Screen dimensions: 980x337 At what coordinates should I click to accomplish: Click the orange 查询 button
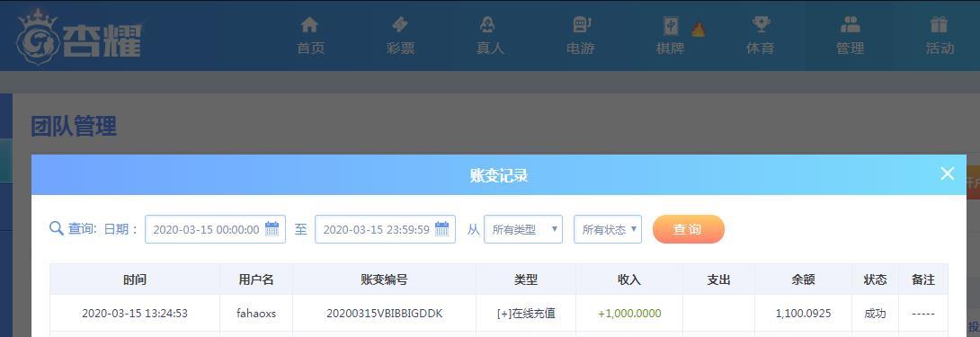[x=688, y=229]
